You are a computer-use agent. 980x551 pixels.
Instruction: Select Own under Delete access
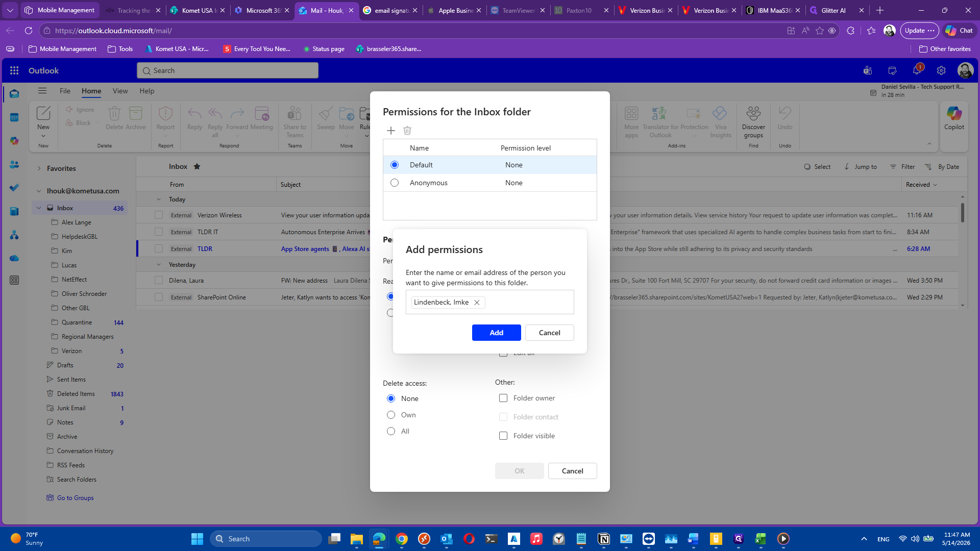(x=391, y=415)
